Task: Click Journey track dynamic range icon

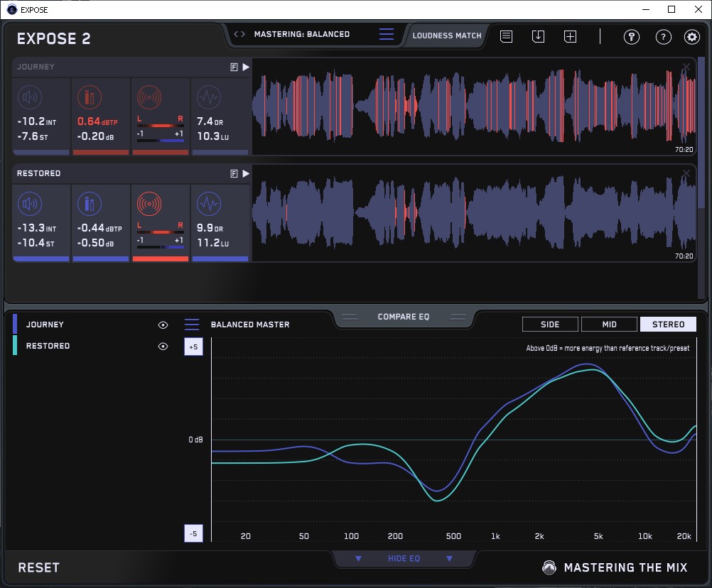Action: coord(209,97)
